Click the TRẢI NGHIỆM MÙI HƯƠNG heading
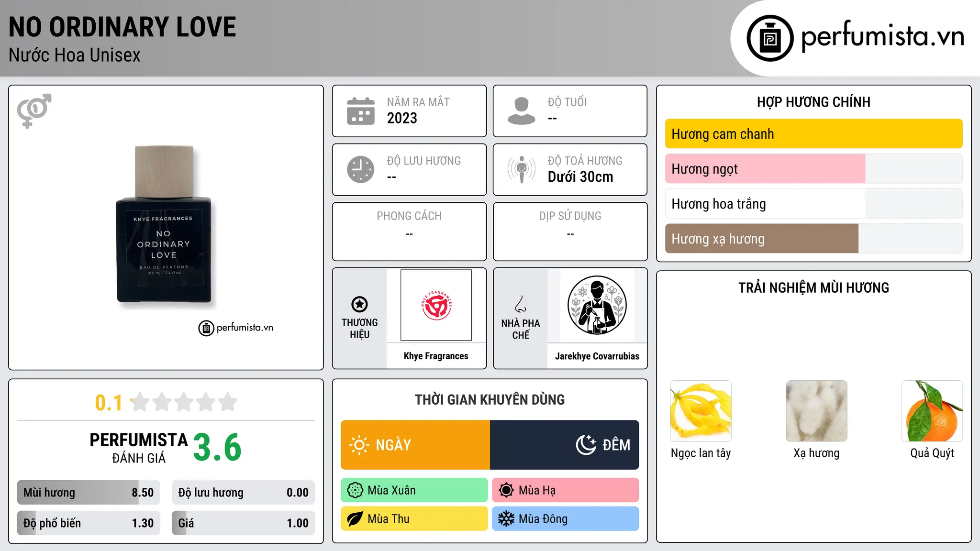Screen dimensions: 980x551 [x=813, y=287]
